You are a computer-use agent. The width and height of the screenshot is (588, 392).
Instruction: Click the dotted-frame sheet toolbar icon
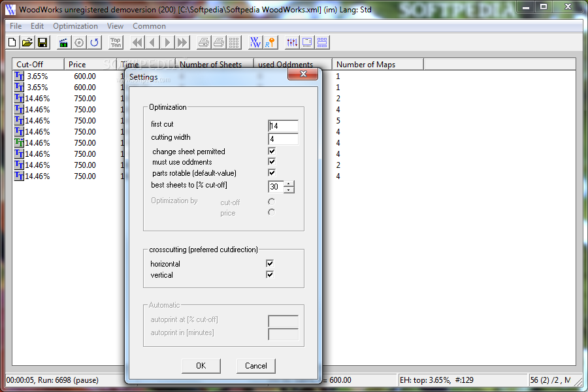(307, 42)
